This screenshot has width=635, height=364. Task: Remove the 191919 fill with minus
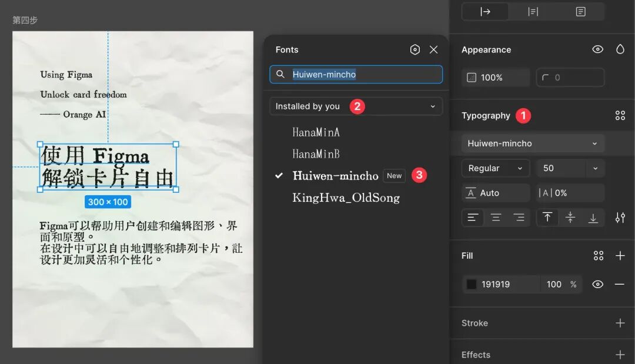[x=620, y=284]
